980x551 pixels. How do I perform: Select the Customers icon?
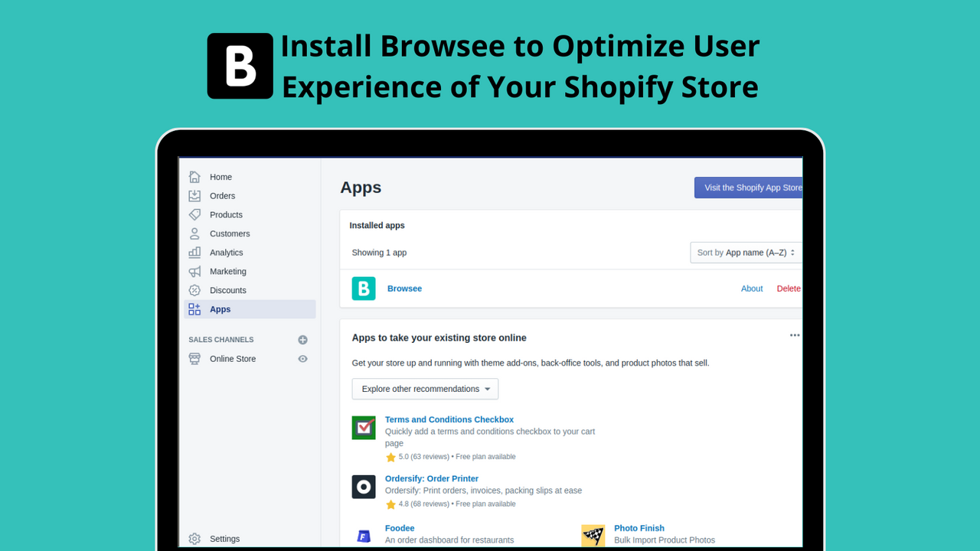click(194, 233)
